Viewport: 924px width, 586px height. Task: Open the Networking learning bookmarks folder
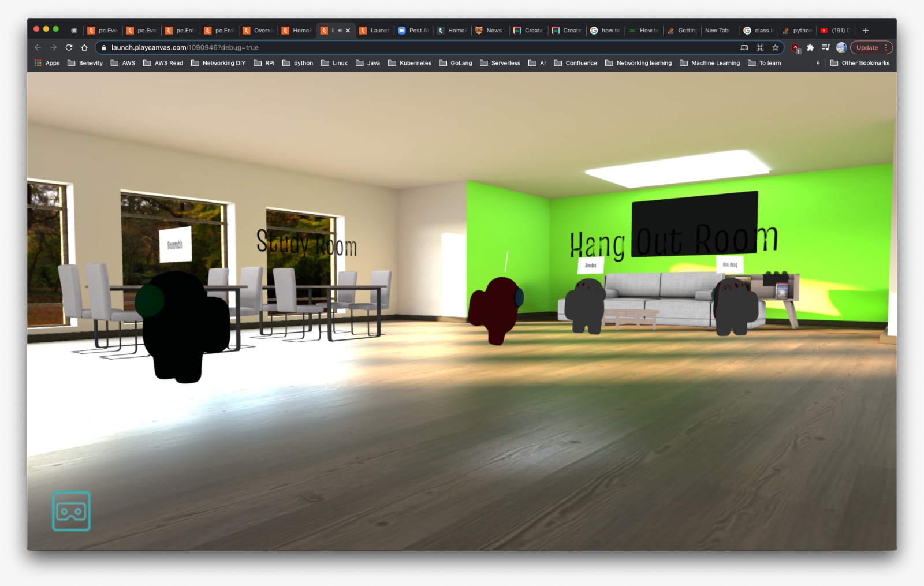(x=638, y=63)
